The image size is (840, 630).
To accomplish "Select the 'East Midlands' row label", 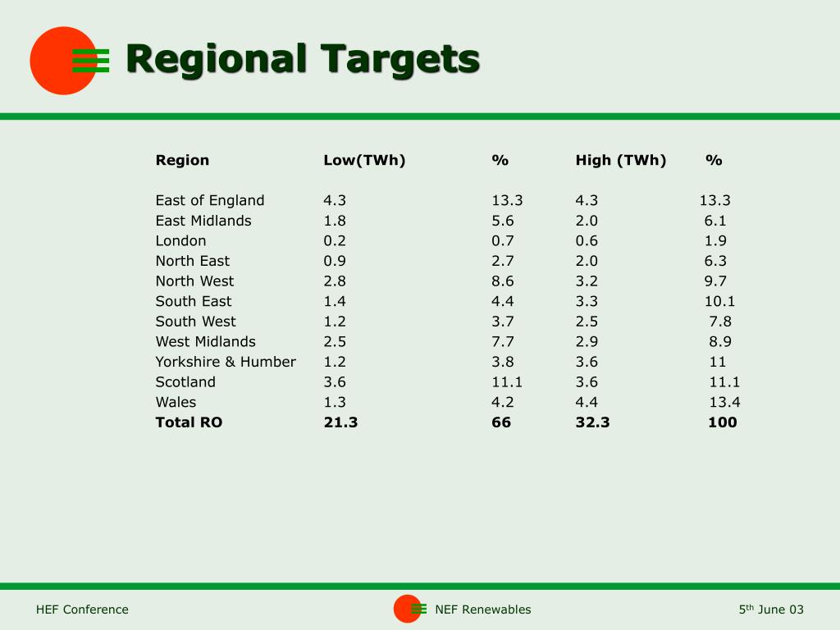I will pyautogui.click(x=203, y=221).
